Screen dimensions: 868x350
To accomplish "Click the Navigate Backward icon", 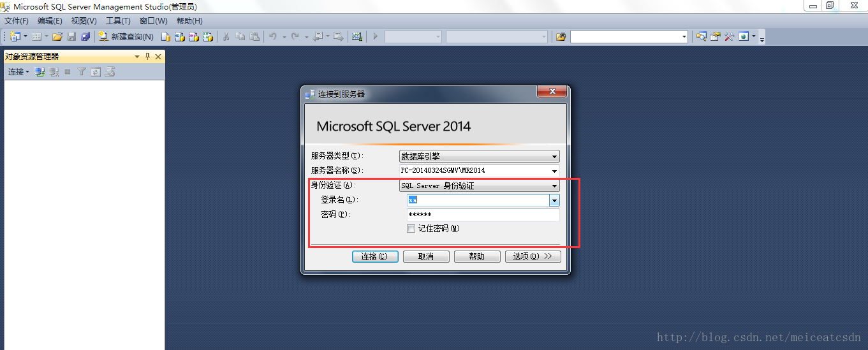I will tap(318, 36).
